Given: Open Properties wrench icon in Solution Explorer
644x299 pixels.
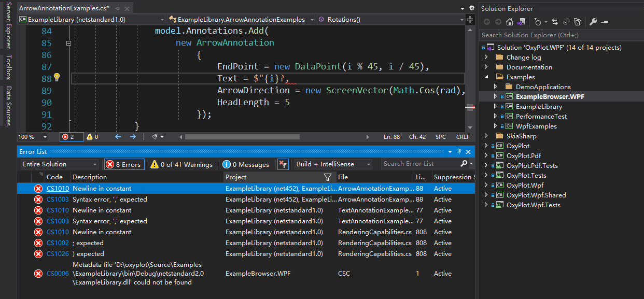Looking at the screenshot, I should click(x=594, y=22).
